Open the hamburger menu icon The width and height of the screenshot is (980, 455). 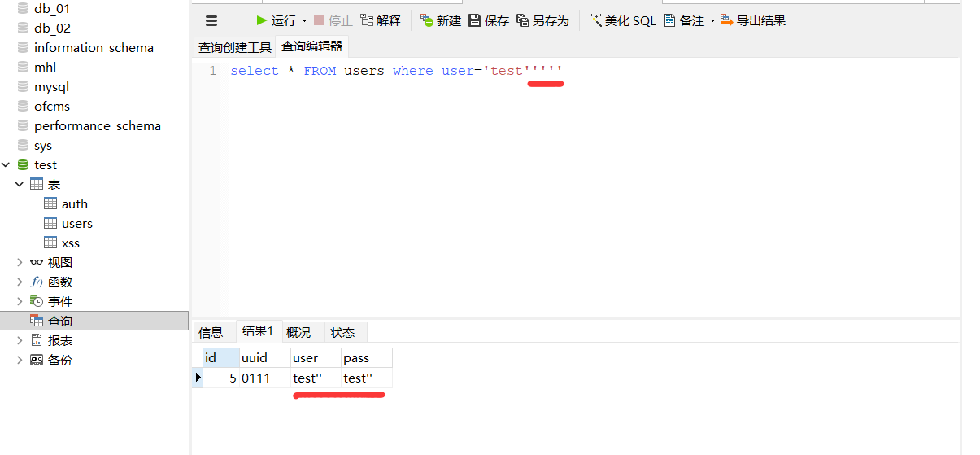211,21
